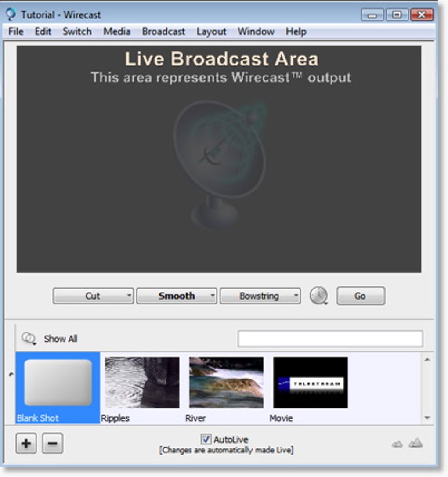
Task: Minimize the Wirecast window
Action: [x=372, y=15]
